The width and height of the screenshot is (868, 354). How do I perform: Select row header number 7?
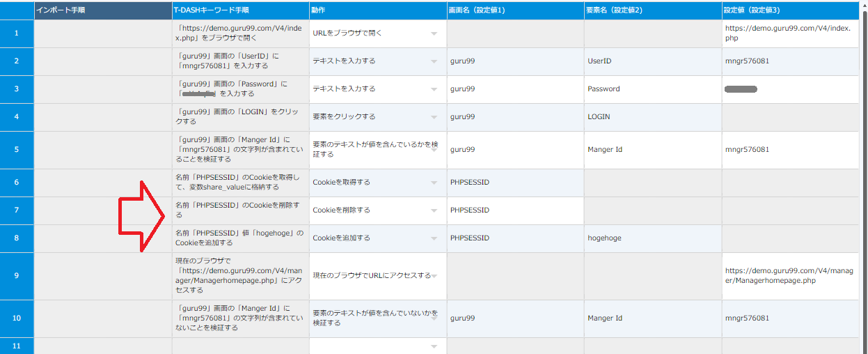17,210
